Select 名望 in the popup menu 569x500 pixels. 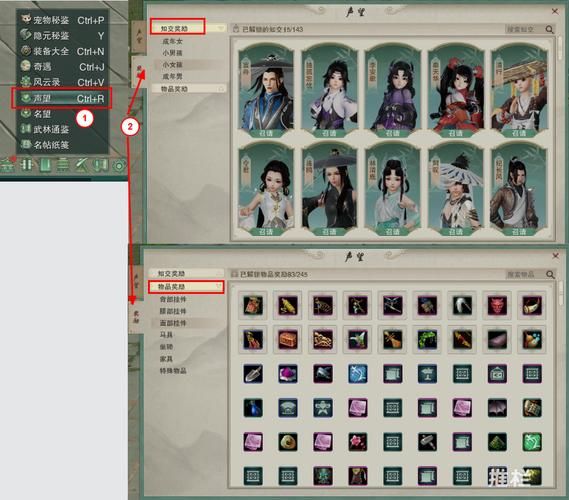(x=62, y=114)
